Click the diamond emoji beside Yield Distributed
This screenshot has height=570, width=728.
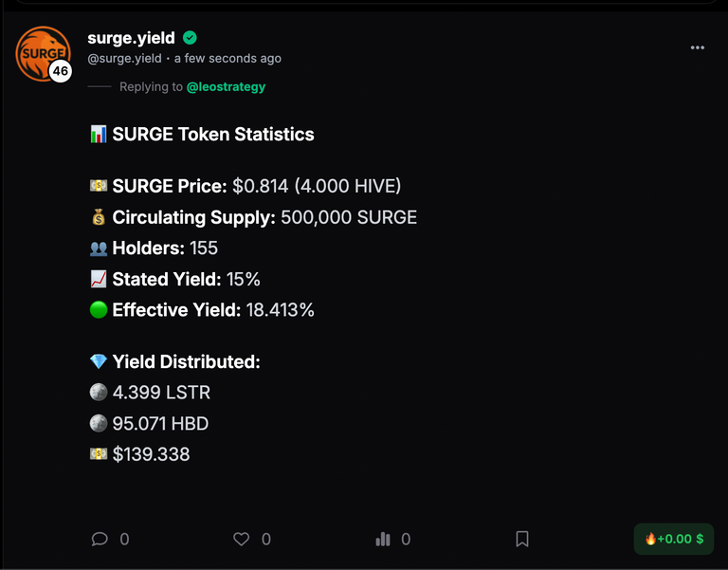(x=99, y=361)
